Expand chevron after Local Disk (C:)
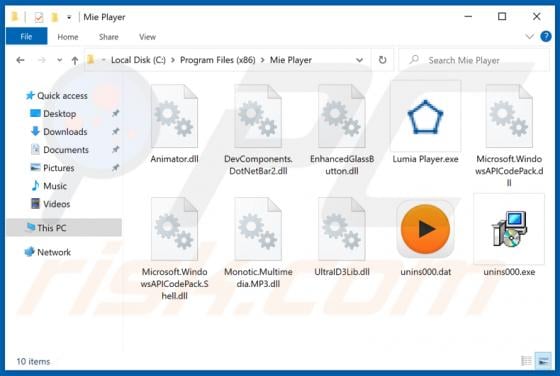 173,60
